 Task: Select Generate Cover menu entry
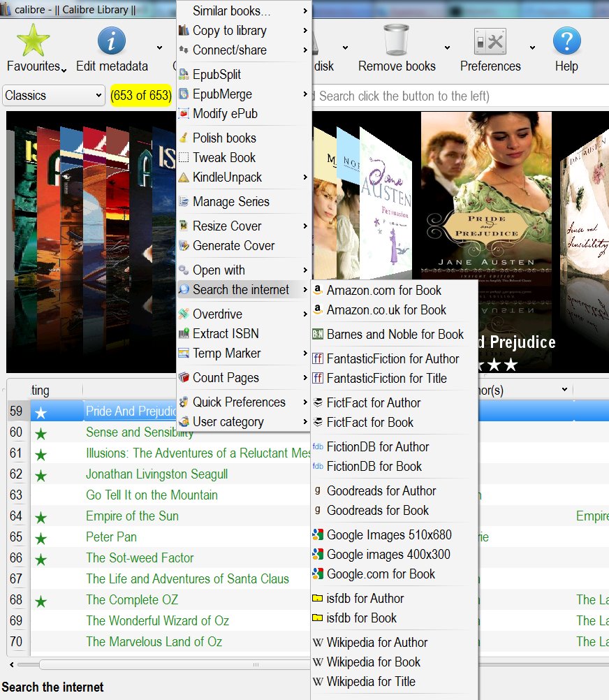(244, 245)
